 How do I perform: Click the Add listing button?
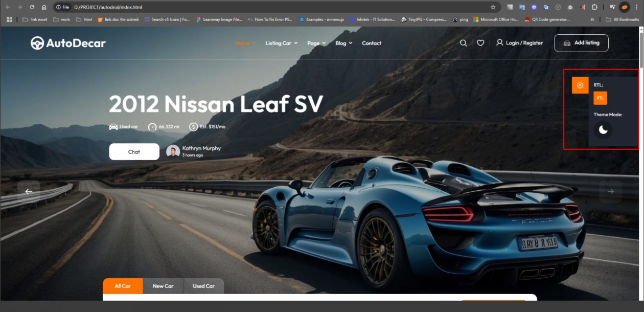pyautogui.click(x=581, y=43)
